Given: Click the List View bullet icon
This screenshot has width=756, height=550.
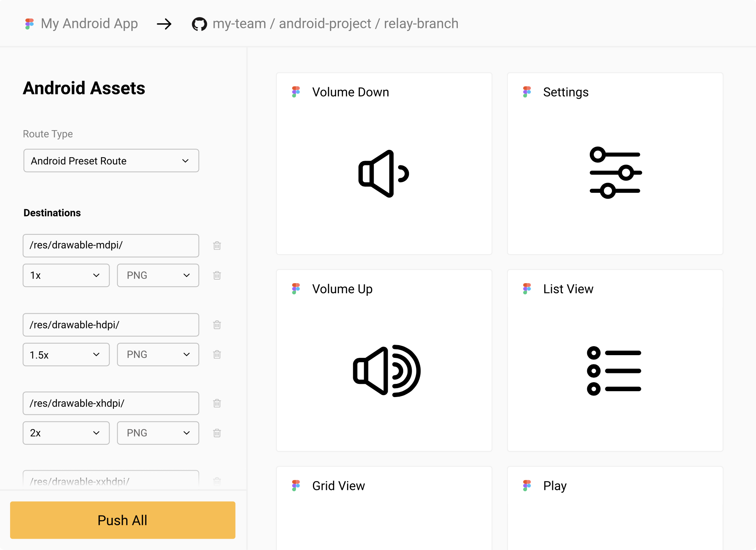Looking at the screenshot, I should pos(614,371).
